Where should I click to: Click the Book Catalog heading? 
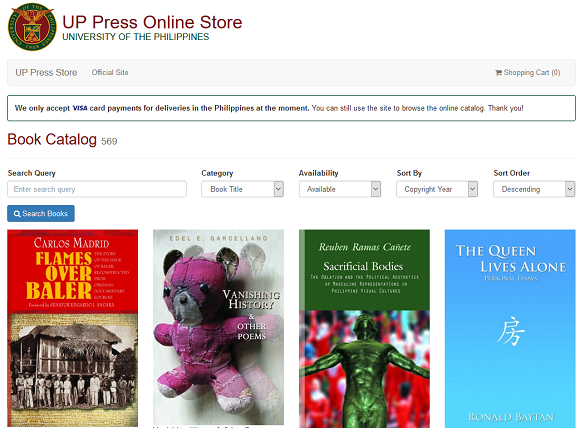52,139
